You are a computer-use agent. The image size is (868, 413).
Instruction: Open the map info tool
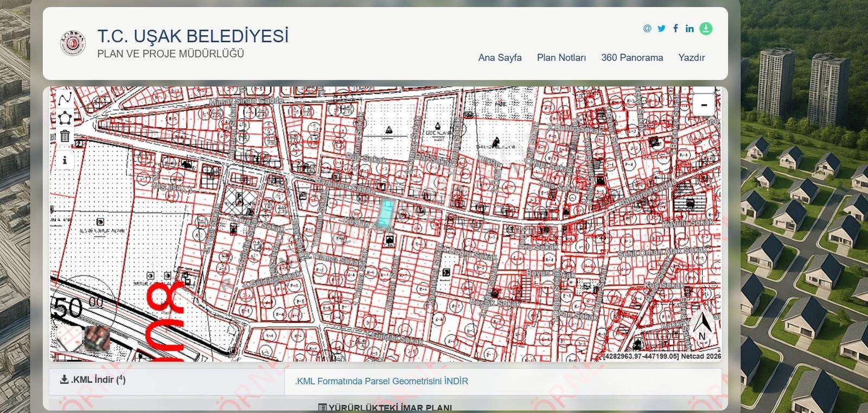tap(65, 160)
